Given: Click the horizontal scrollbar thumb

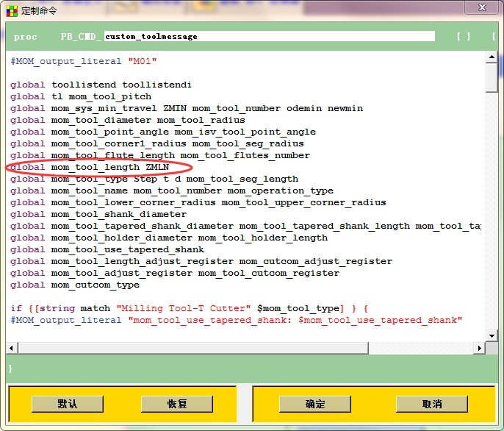Looking at the screenshot, I should (193, 348).
